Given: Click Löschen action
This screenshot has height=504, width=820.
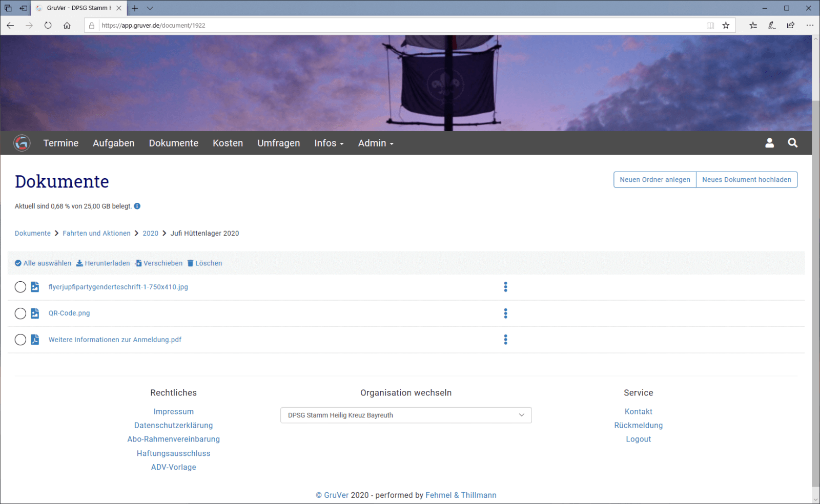Looking at the screenshot, I should tap(205, 263).
